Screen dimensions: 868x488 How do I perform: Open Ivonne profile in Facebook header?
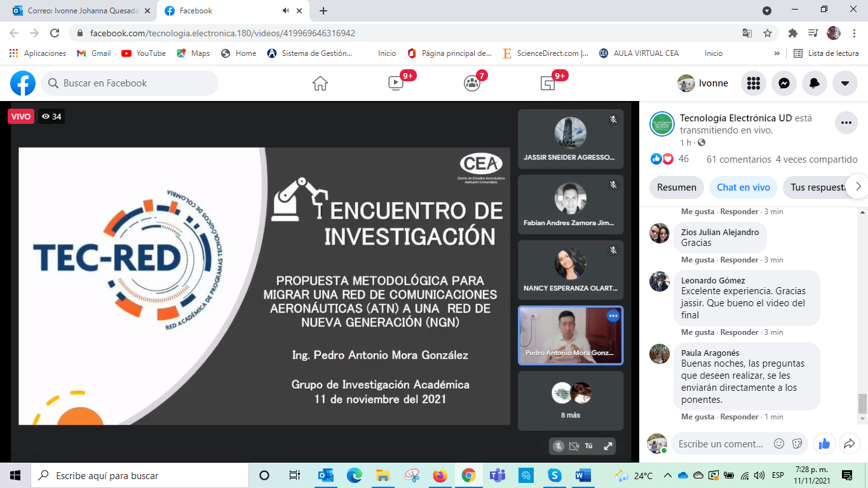pyautogui.click(x=703, y=83)
